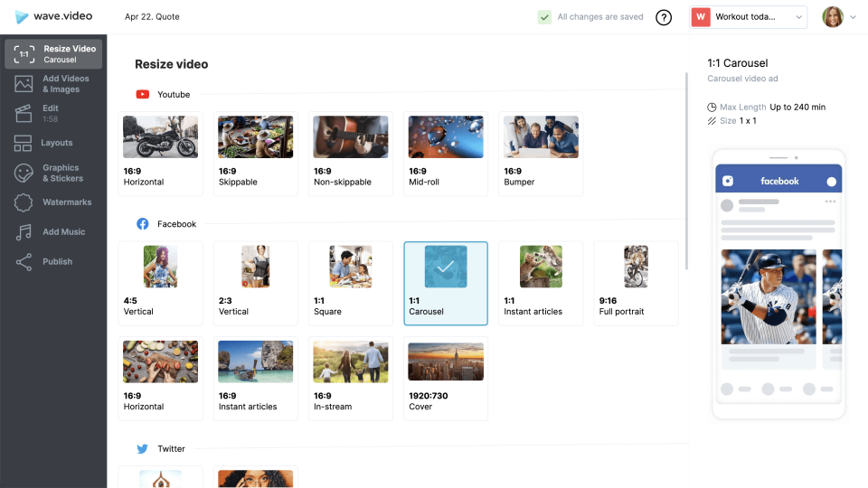
Task: Click the all changes saved checkmark
Action: point(544,17)
